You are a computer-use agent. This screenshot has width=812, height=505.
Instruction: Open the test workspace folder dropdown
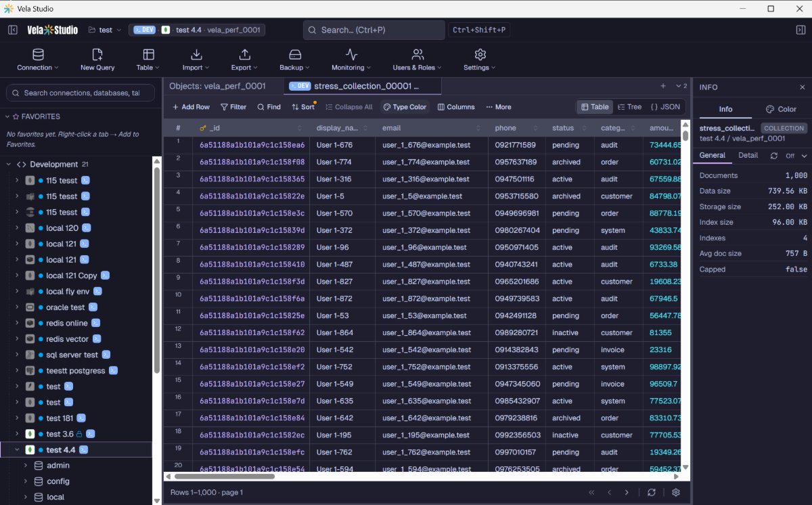[105, 30]
